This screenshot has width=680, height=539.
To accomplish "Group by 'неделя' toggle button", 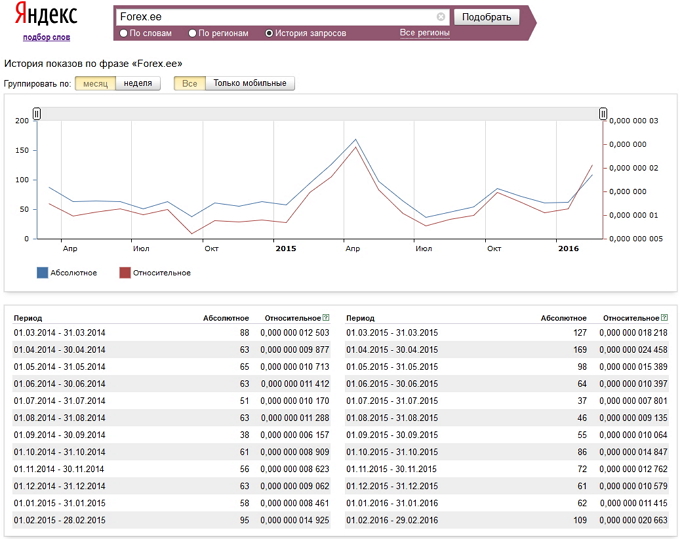I will pyautogui.click(x=138, y=83).
